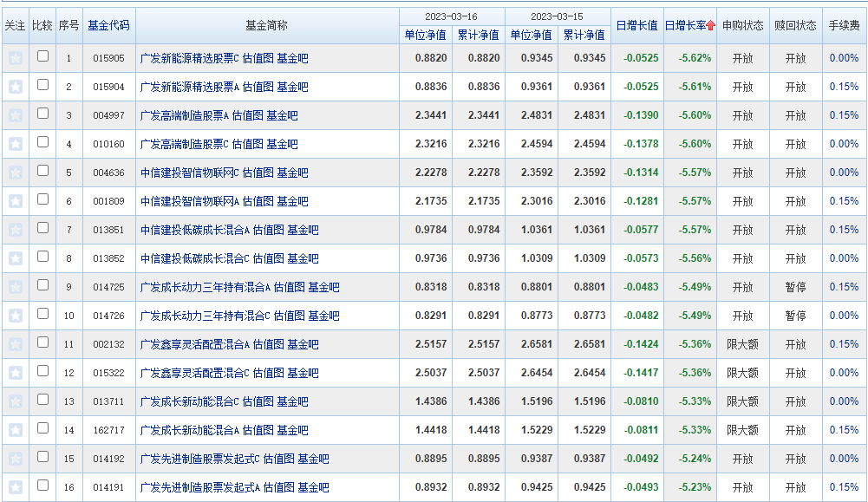Open 广发新能源精选股票C fund page
This screenshot has height=502, width=868.
coord(190,58)
